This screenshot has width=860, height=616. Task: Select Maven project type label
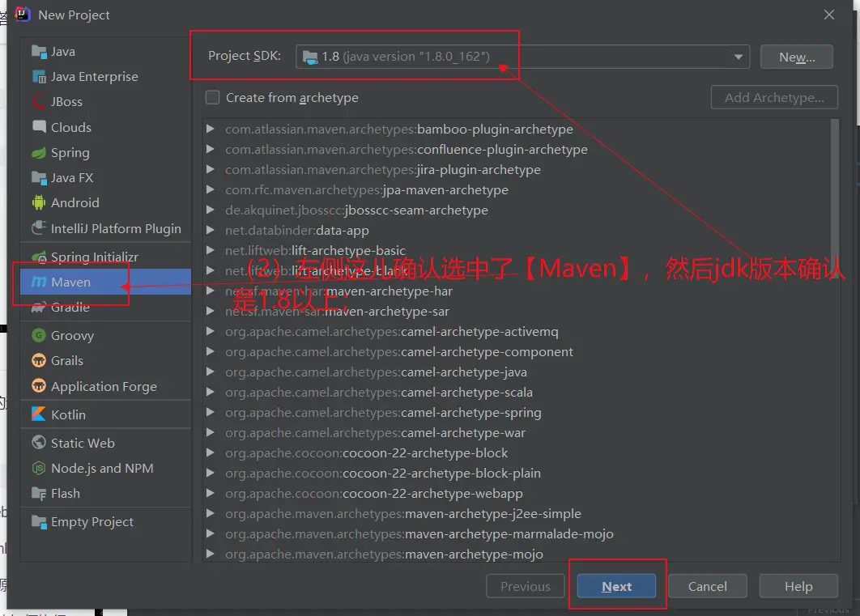[x=70, y=282]
